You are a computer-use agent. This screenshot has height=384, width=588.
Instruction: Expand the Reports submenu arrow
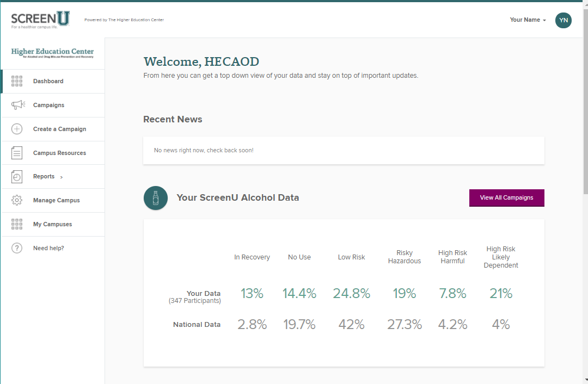pos(62,177)
